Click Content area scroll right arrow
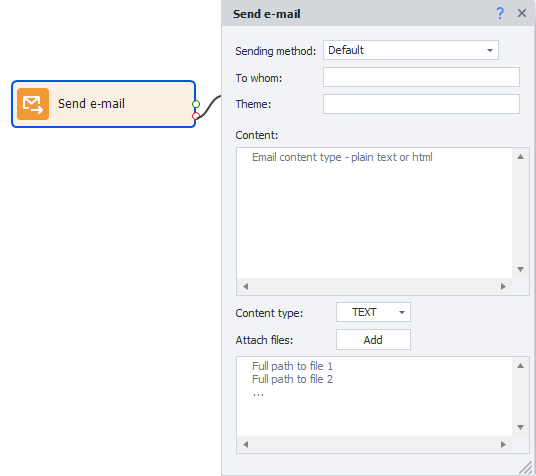Screen dimensions: 536x476 click(x=503, y=287)
